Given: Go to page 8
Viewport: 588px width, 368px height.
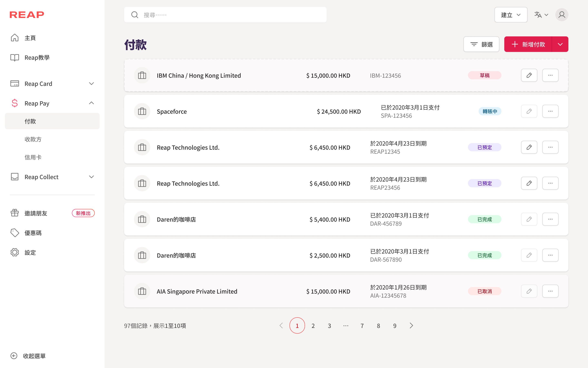Looking at the screenshot, I should pyautogui.click(x=378, y=326).
